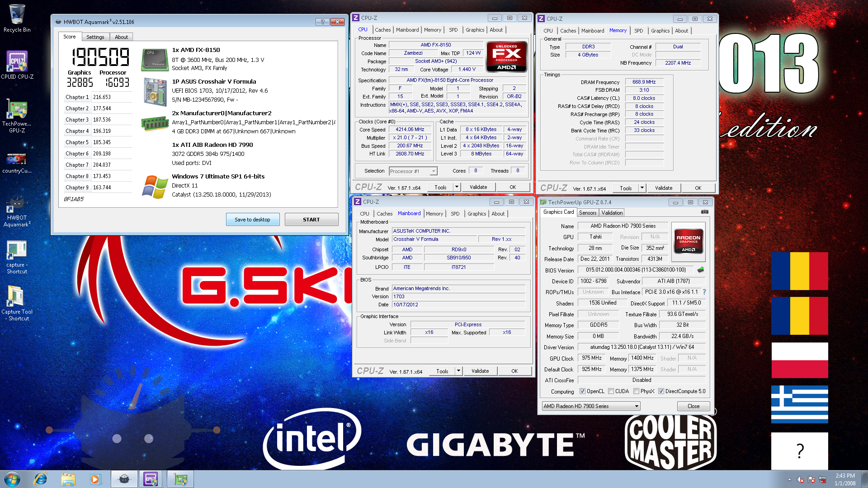Click the Save to desktop button
Viewport: 868px width, 488px height.
[252, 220]
